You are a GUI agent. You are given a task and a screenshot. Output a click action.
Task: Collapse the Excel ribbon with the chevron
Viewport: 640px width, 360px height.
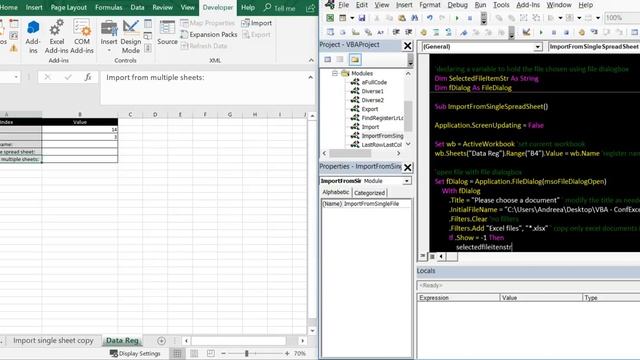click(x=311, y=60)
